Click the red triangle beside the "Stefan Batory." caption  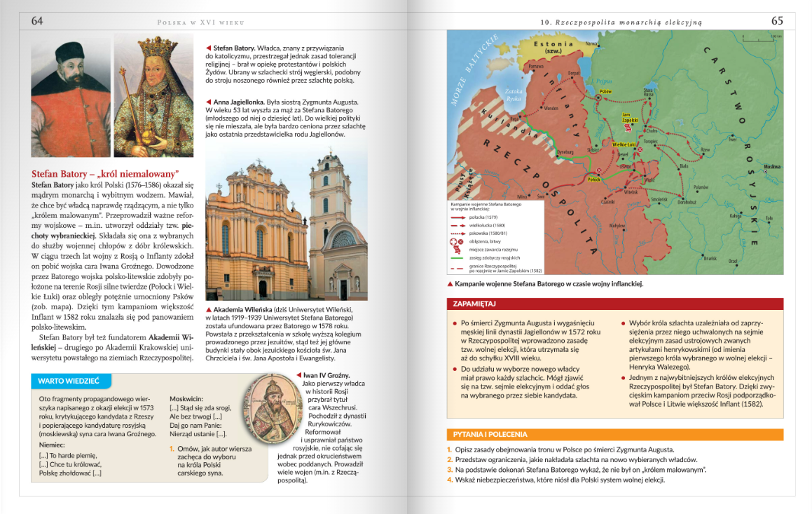click(208, 48)
